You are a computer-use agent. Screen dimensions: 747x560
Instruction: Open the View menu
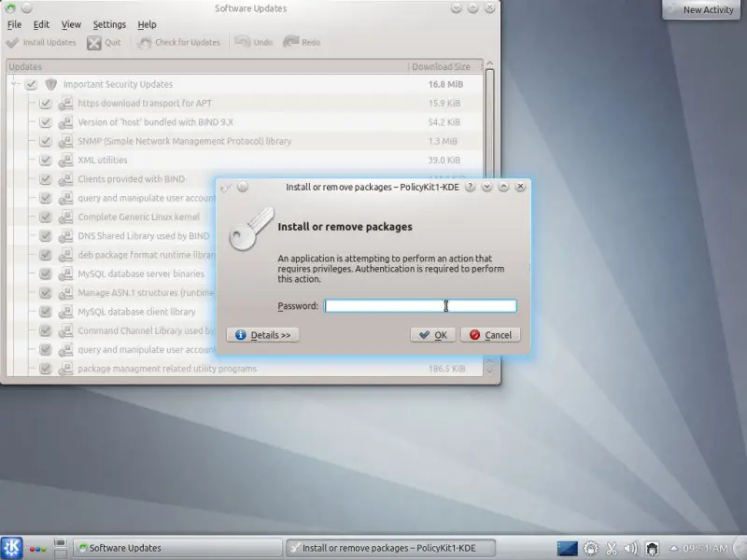pyautogui.click(x=71, y=24)
